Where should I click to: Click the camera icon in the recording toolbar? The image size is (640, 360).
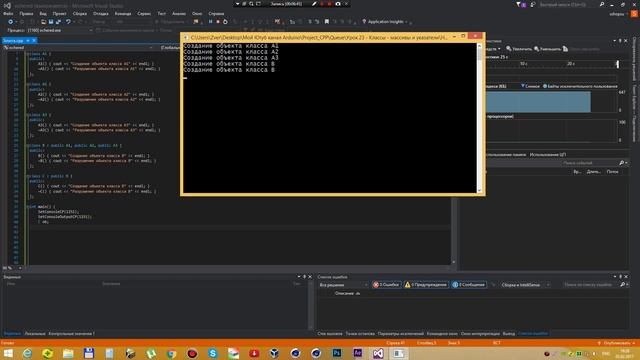pyautogui.click(x=338, y=4)
